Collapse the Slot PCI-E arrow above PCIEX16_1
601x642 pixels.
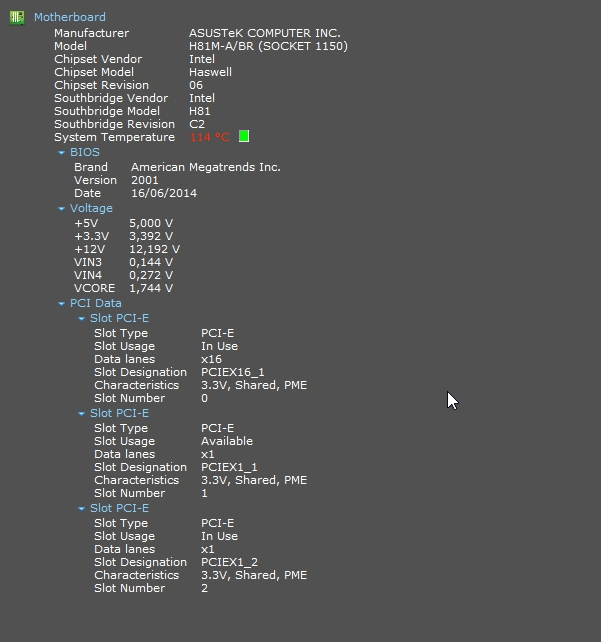pos(81,319)
